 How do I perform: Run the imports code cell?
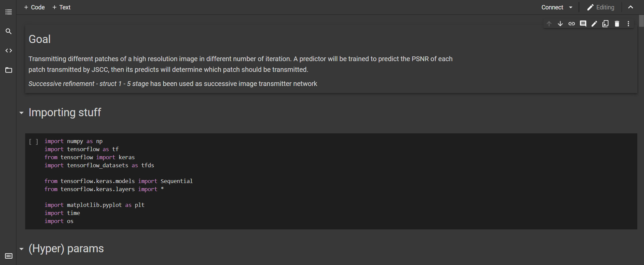(x=34, y=141)
